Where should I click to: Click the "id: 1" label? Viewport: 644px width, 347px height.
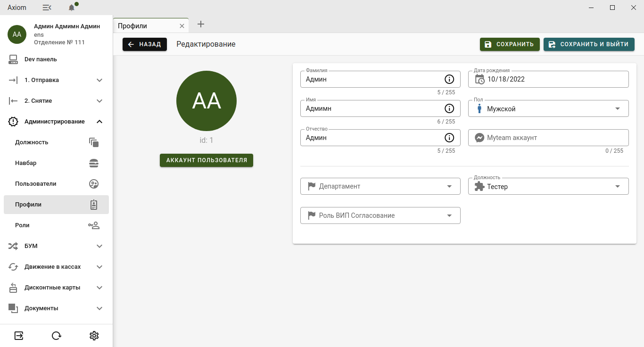point(206,140)
